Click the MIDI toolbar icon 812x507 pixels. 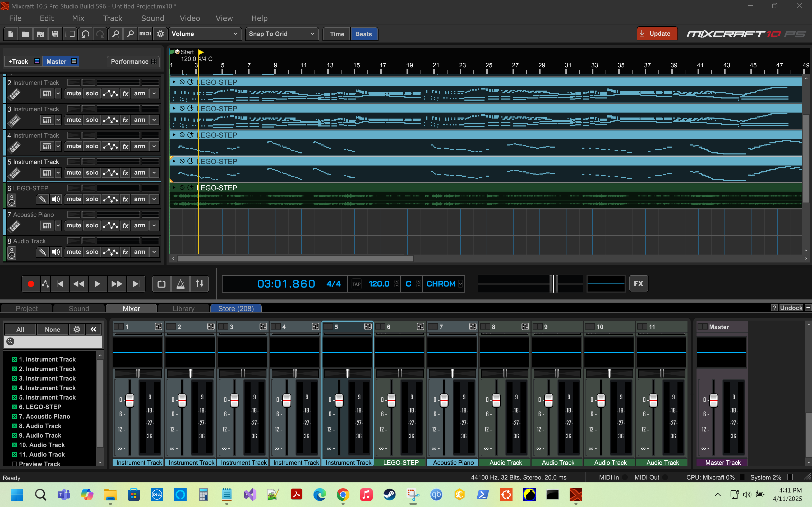point(145,34)
